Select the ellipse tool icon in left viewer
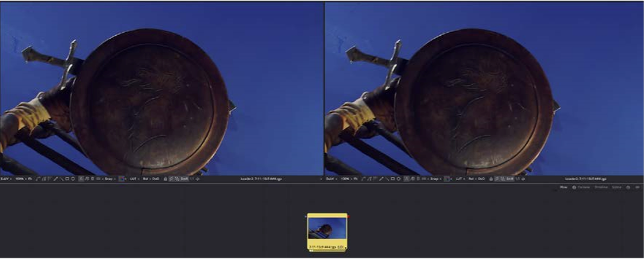Screen dimensions: 644x259 point(73,179)
